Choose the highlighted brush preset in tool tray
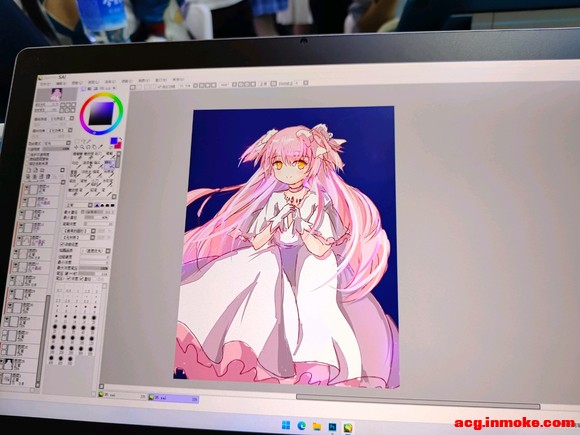This screenshot has width=580, height=435. [x=109, y=165]
